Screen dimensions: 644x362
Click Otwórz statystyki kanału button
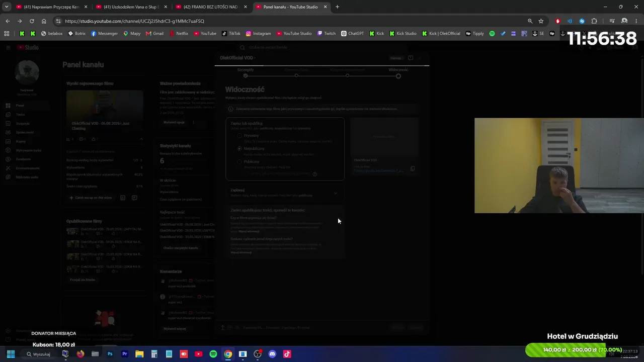tap(181, 248)
